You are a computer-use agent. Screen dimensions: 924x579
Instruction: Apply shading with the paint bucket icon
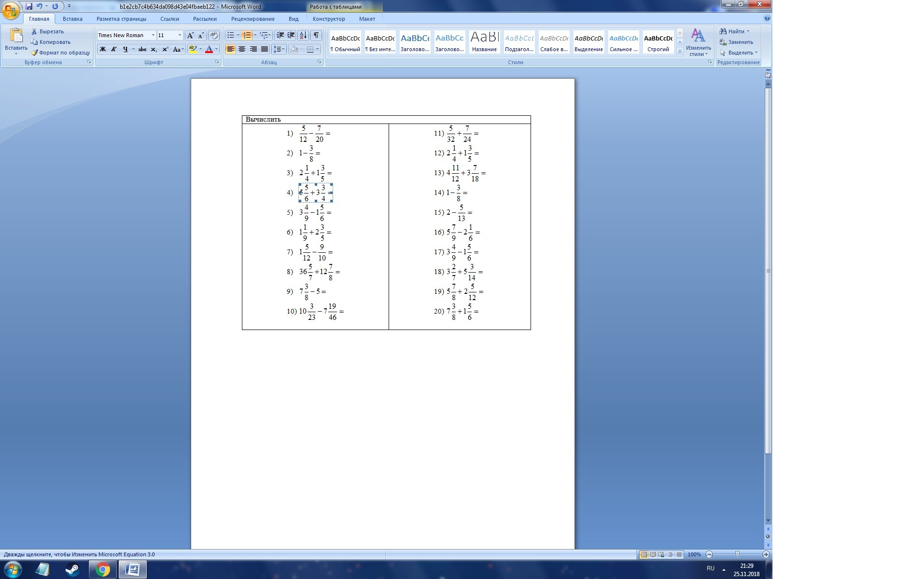[294, 49]
